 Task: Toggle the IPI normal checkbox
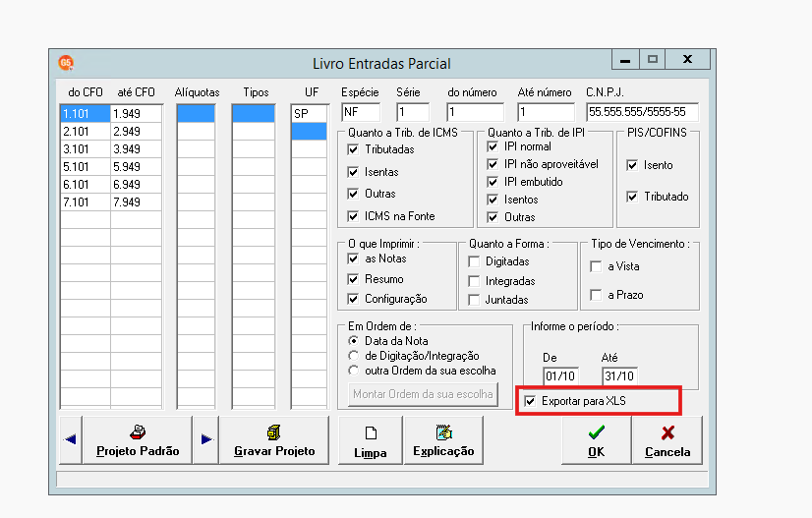pos(493,147)
